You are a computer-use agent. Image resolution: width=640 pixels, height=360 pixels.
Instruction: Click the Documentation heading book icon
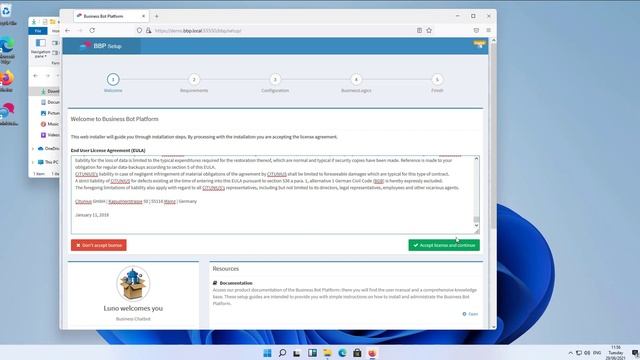tap(215, 283)
